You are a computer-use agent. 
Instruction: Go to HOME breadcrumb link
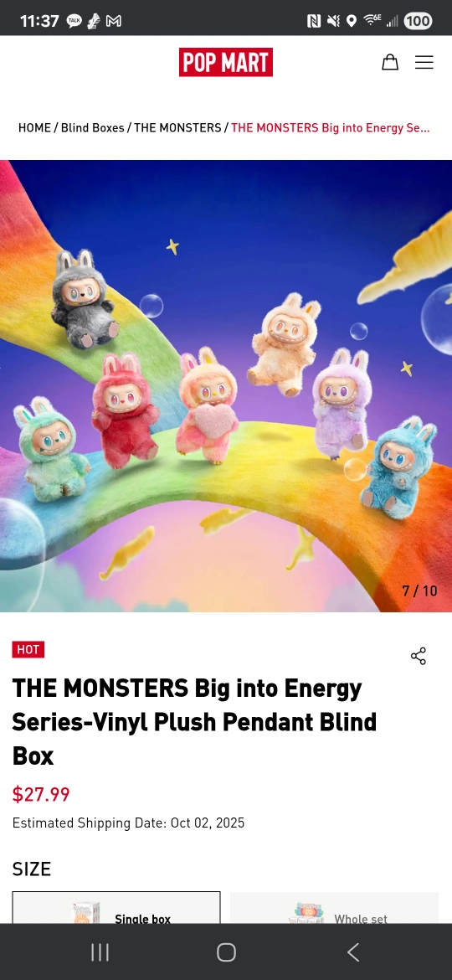pyautogui.click(x=34, y=127)
